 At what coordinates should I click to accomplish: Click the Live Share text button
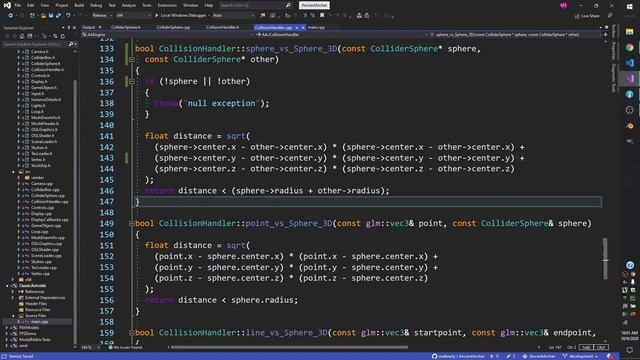[590, 16]
